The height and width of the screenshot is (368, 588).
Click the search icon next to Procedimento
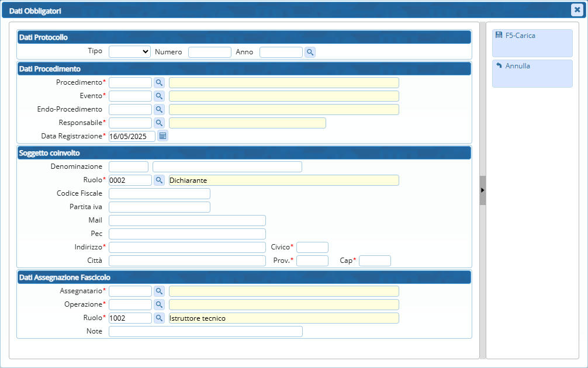point(159,82)
